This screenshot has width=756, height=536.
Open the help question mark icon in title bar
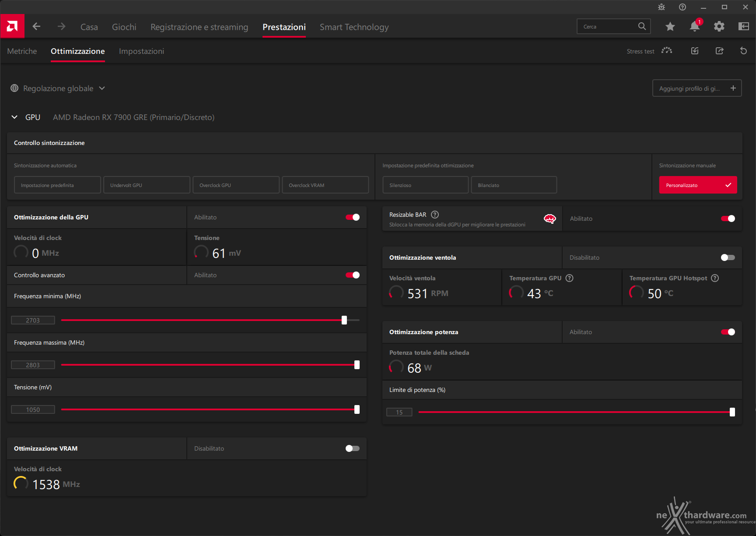(x=682, y=7)
